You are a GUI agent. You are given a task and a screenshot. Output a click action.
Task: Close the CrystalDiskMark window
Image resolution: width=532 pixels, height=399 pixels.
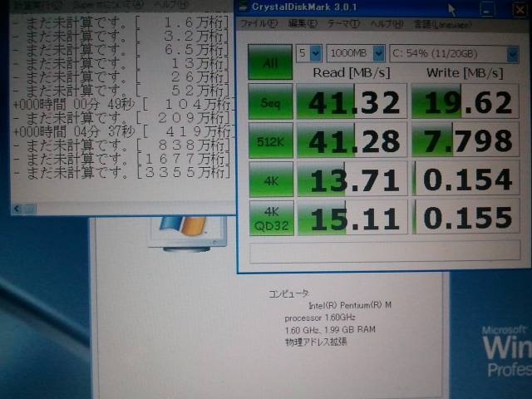point(520,9)
